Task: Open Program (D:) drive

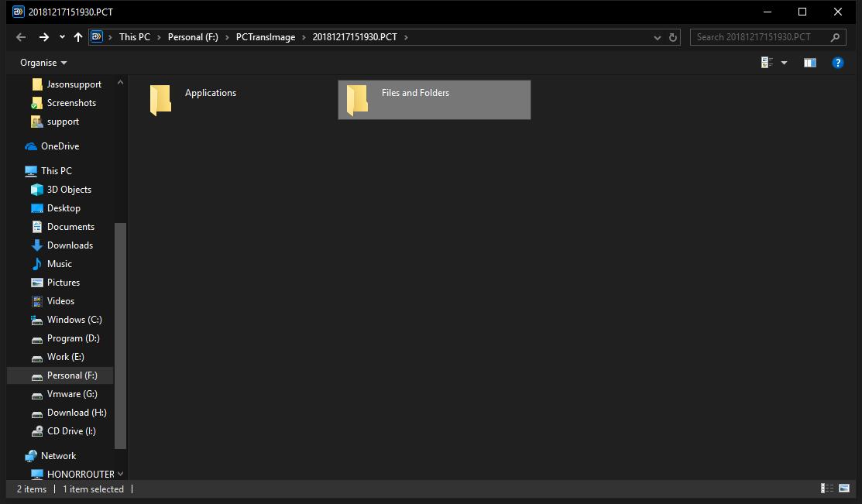Action: coord(65,338)
